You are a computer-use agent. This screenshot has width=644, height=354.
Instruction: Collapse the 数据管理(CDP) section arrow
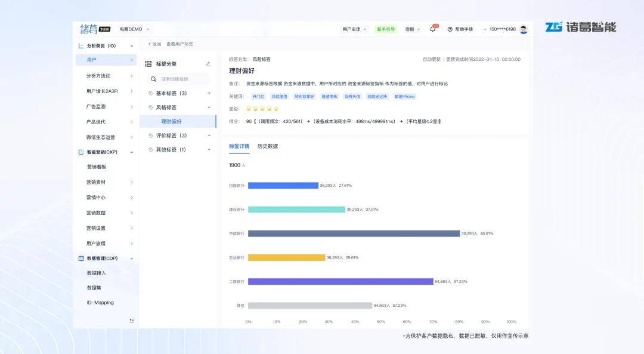(x=132, y=258)
